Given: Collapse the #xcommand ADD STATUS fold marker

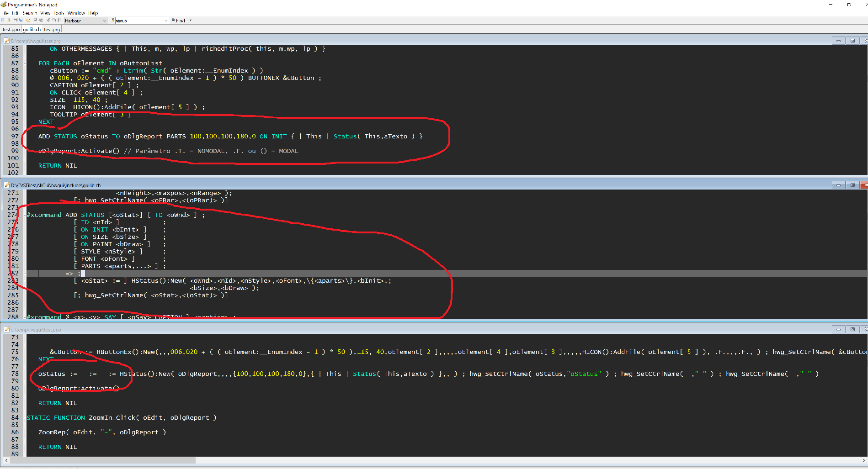Looking at the screenshot, I should click(25, 215).
